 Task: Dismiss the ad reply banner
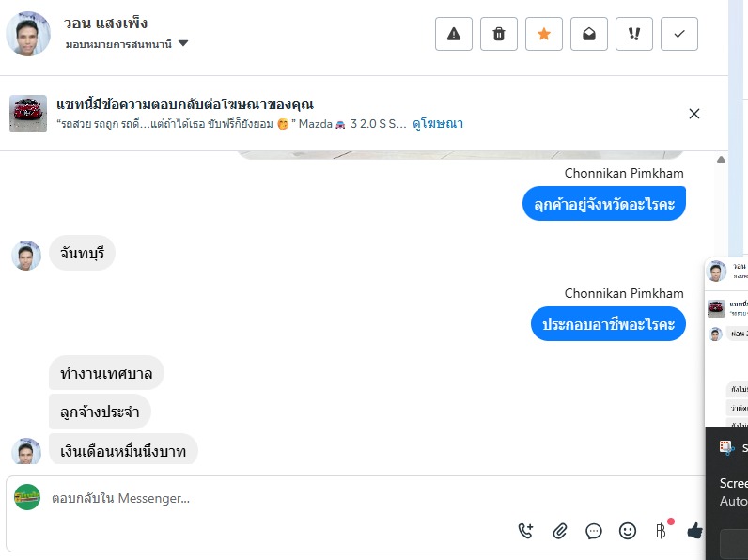pos(694,114)
